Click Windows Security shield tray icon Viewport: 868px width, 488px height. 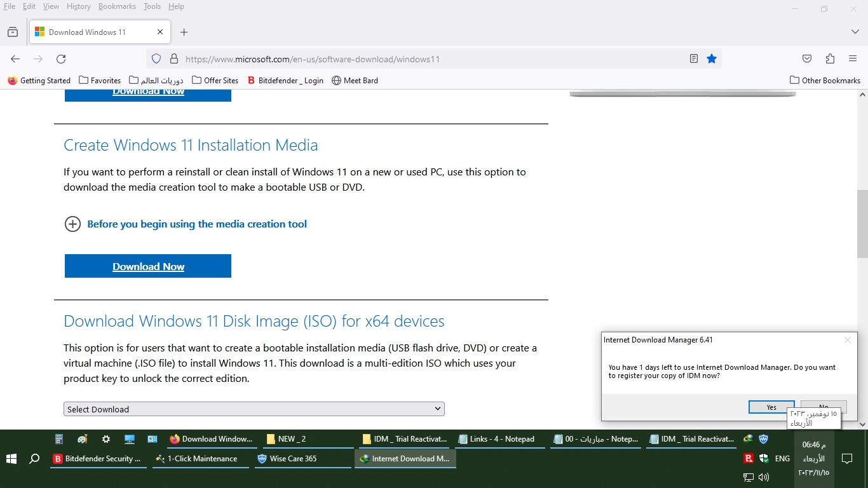764,459
